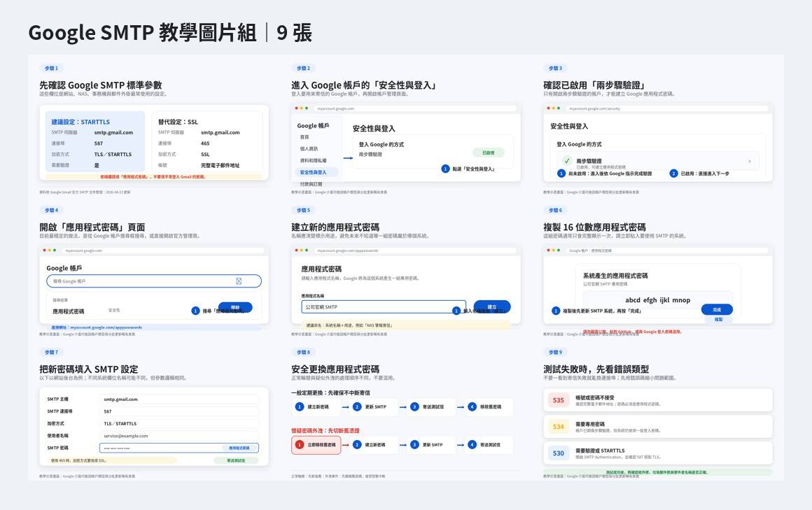This screenshot has height=510, width=812.
Task: Click the 建立新密碼 box in 一般定期更換 row
Action: 316,407
